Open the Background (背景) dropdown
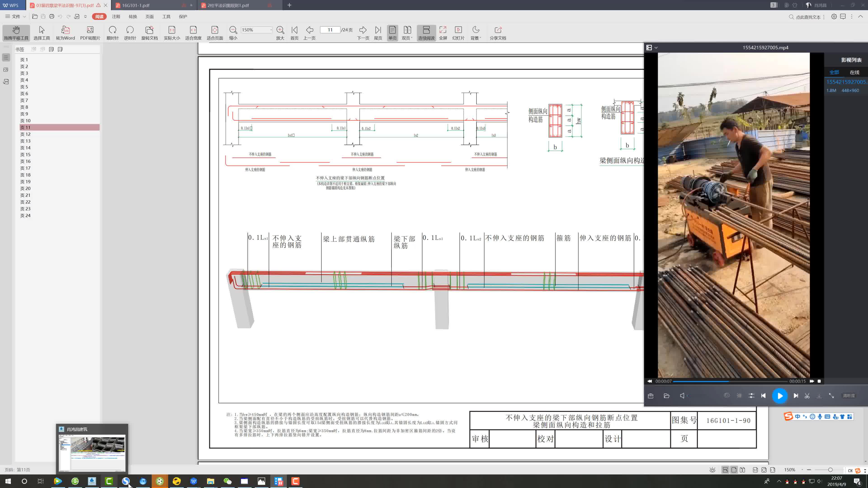This screenshot has height=488, width=868. 476,30
